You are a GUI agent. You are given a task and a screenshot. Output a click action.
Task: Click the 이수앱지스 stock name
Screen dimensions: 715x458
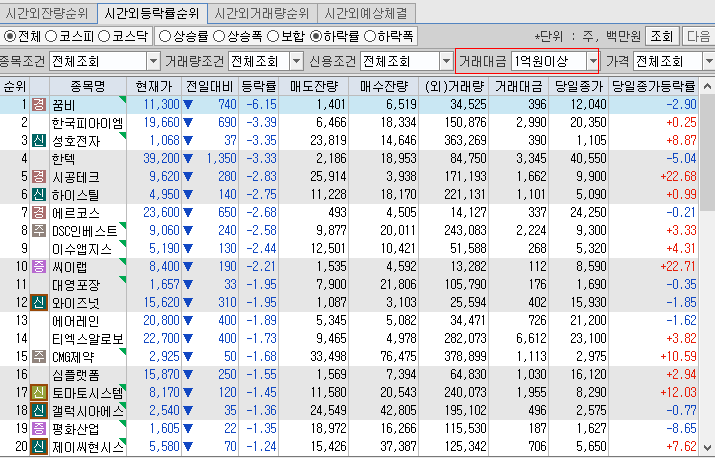coord(82,249)
